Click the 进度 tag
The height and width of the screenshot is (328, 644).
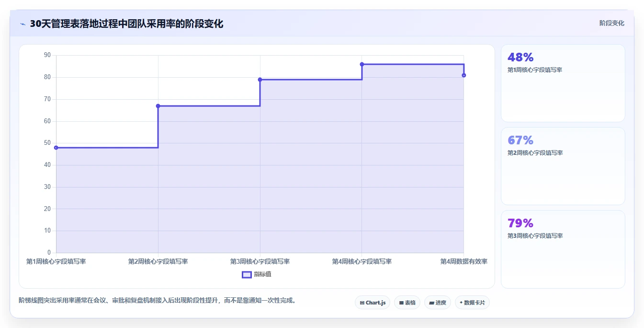point(438,303)
